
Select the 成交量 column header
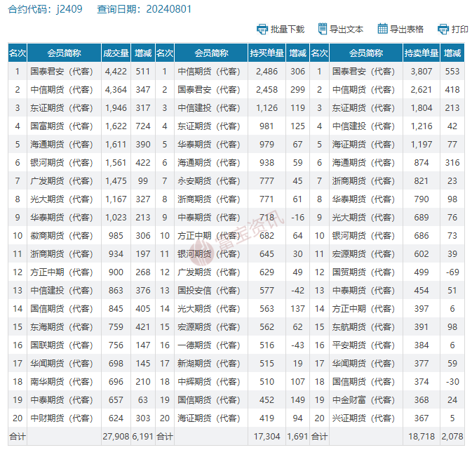(116, 53)
